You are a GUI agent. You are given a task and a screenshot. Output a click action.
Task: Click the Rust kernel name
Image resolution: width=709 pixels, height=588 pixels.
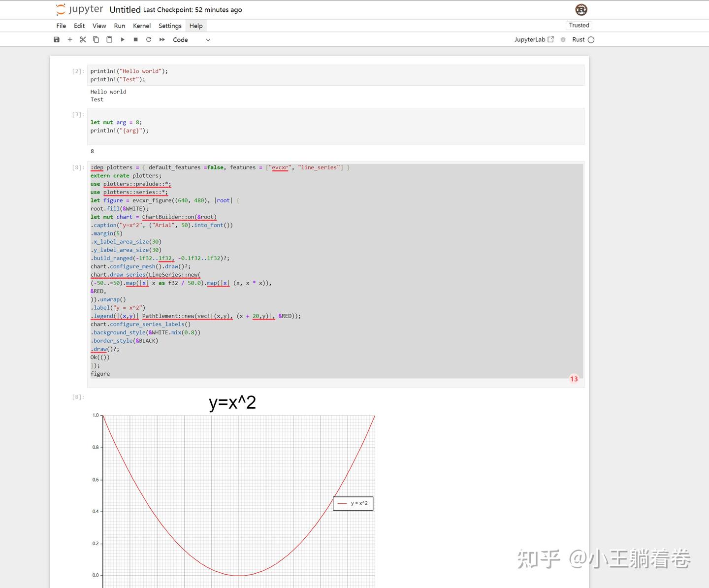click(x=579, y=39)
